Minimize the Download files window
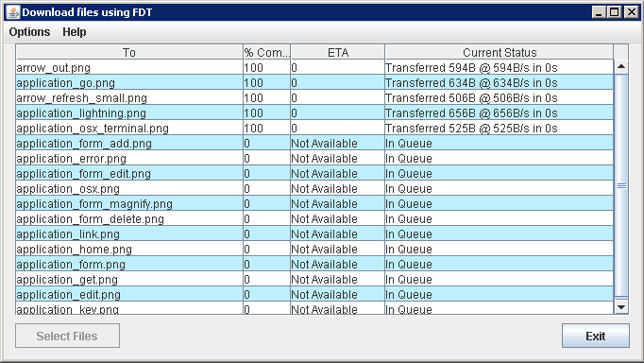Viewport: 644px width, 363px height. coord(599,12)
